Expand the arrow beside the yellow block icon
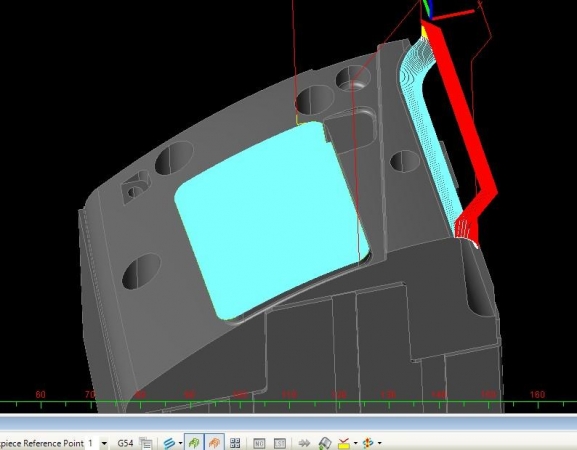Image resolution: width=577 pixels, height=450 pixels. pos(355,443)
